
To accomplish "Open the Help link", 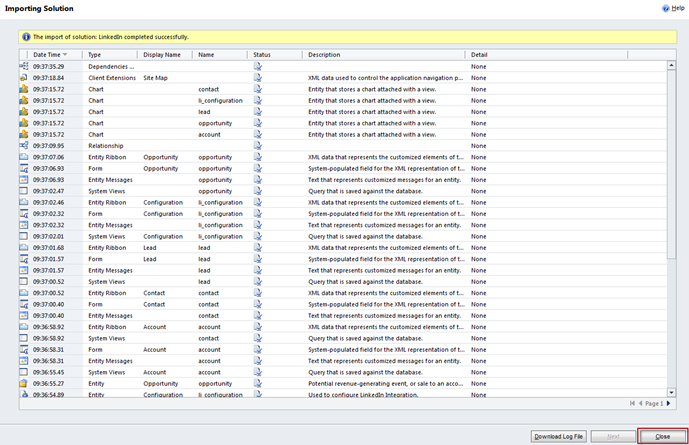I will click(678, 8).
